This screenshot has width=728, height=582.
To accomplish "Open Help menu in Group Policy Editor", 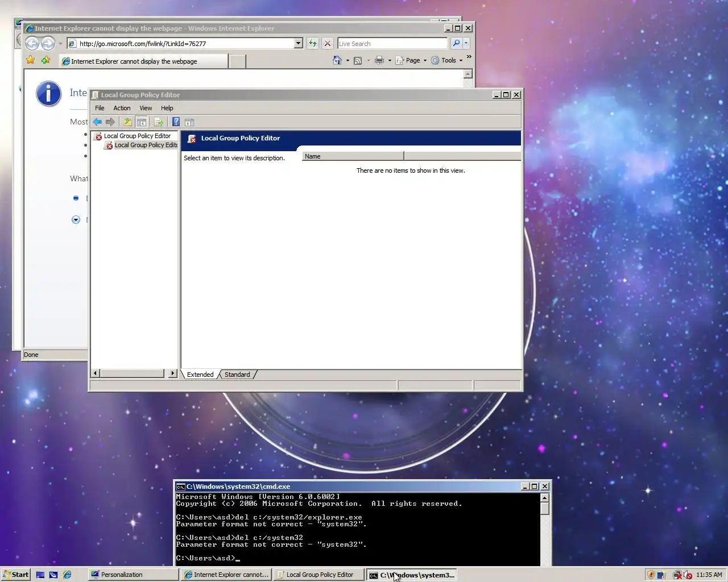I will (167, 108).
